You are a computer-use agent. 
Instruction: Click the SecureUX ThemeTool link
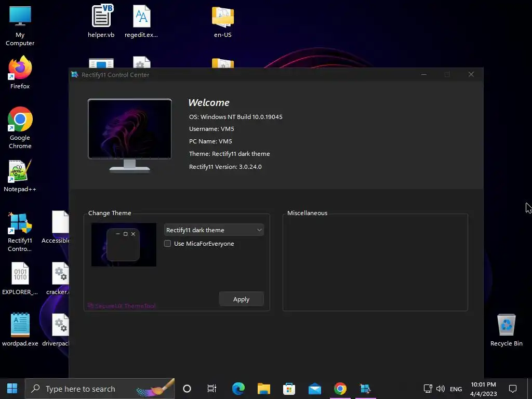pos(122,305)
